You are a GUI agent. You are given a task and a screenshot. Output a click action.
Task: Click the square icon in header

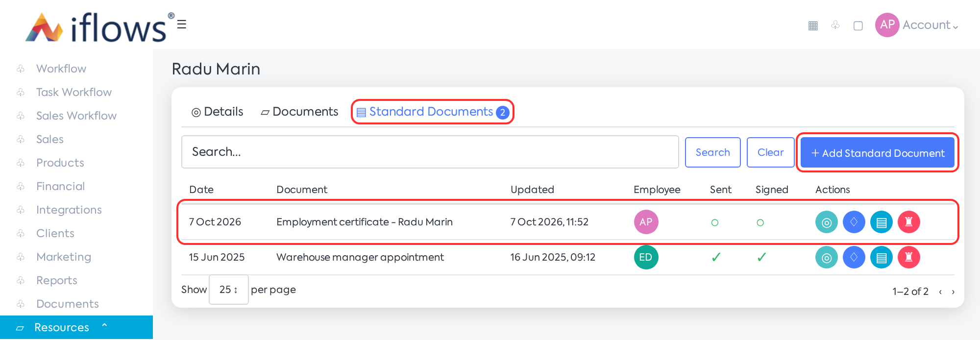[858, 25]
